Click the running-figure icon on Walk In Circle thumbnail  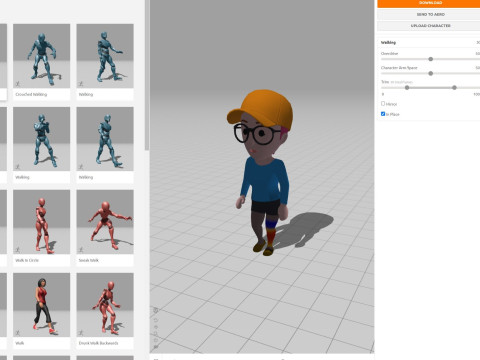(x=18, y=250)
